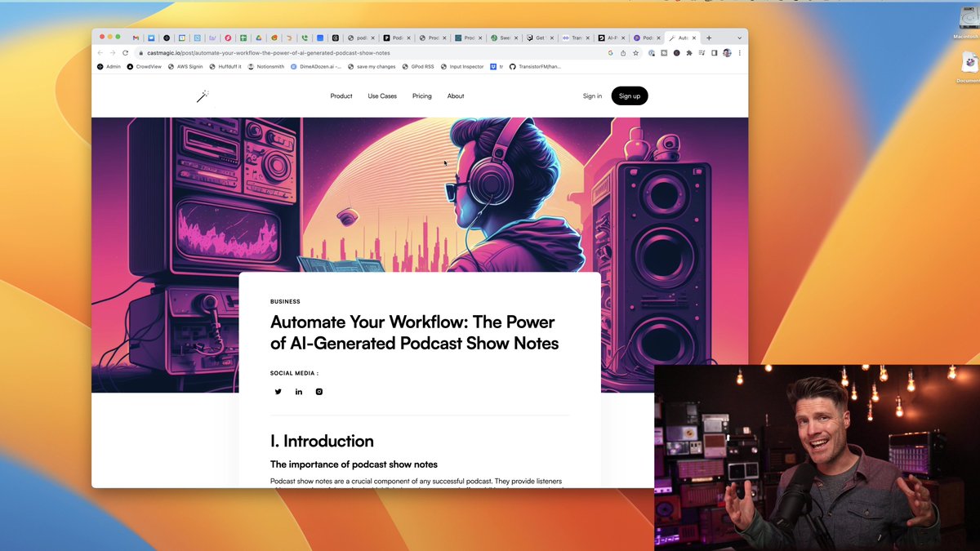The height and width of the screenshot is (551, 980).
Task: Click the Sign in link
Action: pos(592,96)
